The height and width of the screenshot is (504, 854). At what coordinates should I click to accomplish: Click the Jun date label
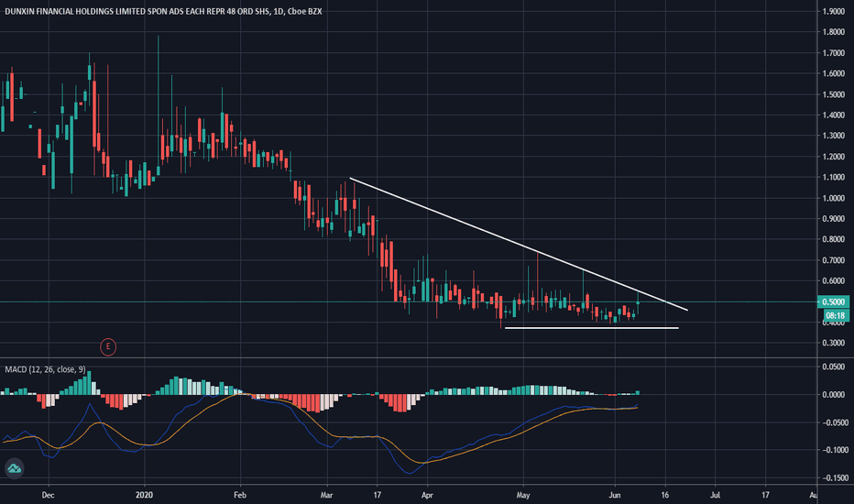tap(614, 495)
